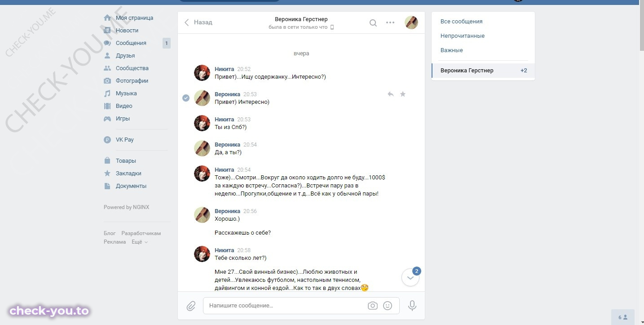This screenshot has height=325, width=644.
Task: Click the Сообщения speech bubble icon
Action: tap(107, 43)
